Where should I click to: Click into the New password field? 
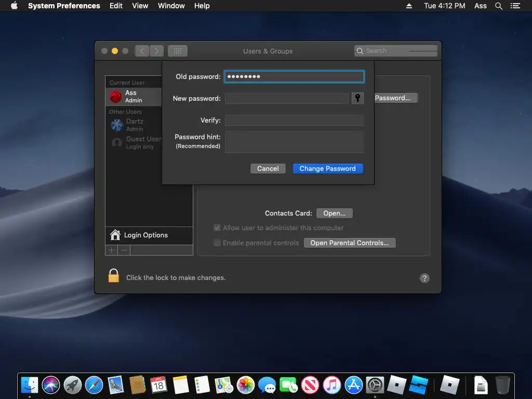(x=287, y=98)
